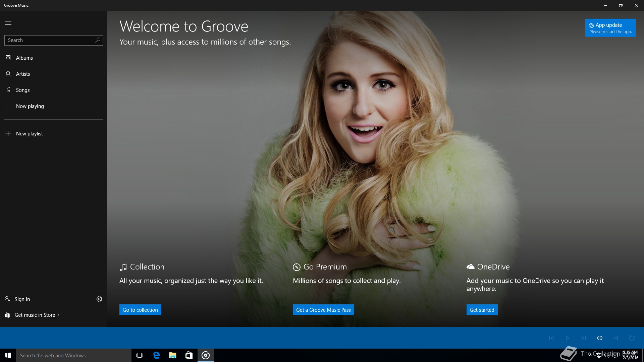Open Groove settings gear

coord(99,299)
